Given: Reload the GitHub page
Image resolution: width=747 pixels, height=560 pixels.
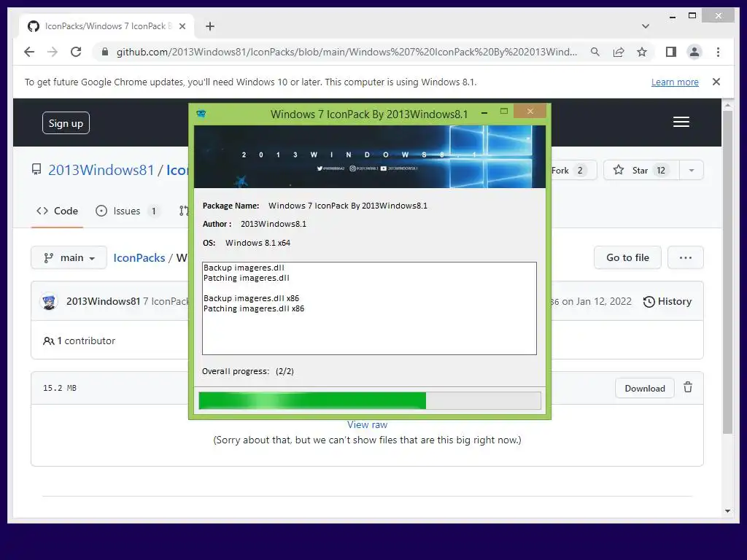Looking at the screenshot, I should click(76, 52).
